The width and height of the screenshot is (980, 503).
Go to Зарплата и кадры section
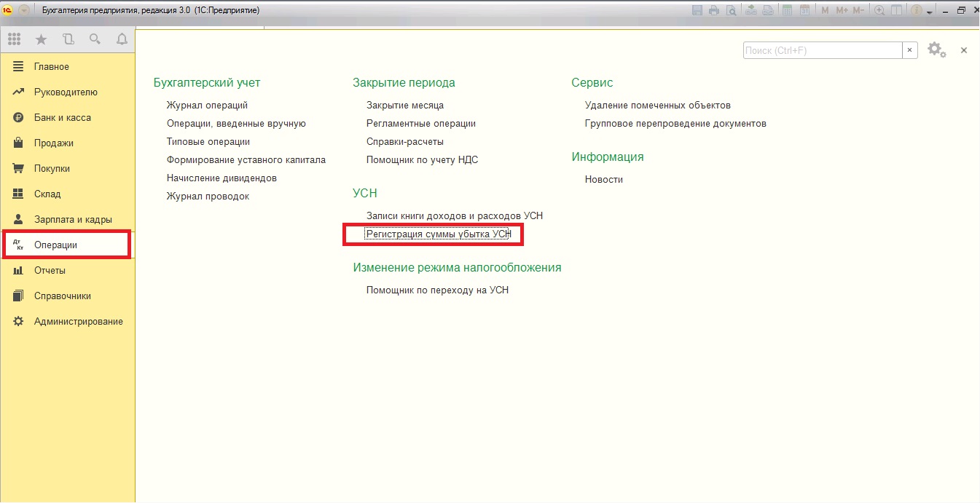pos(73,220)
